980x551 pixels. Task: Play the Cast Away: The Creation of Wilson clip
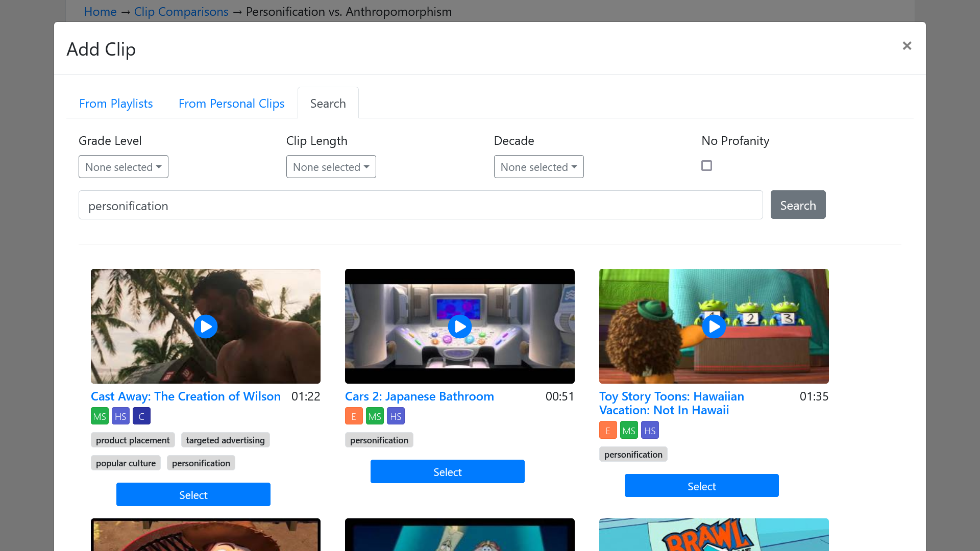[x=206, y=327]
